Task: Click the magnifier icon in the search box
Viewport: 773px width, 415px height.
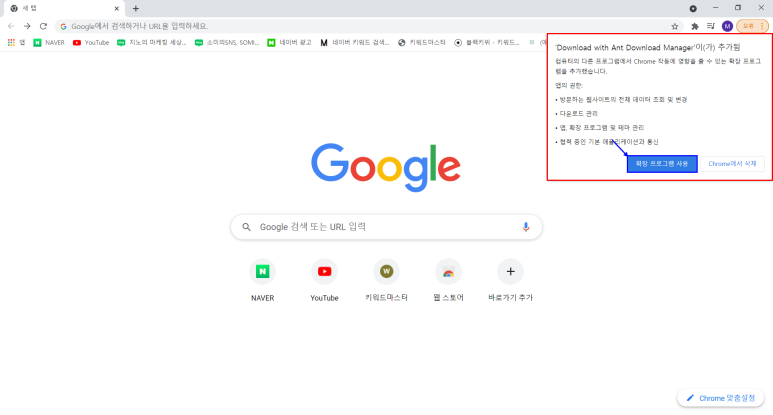Action: point(246,227)
